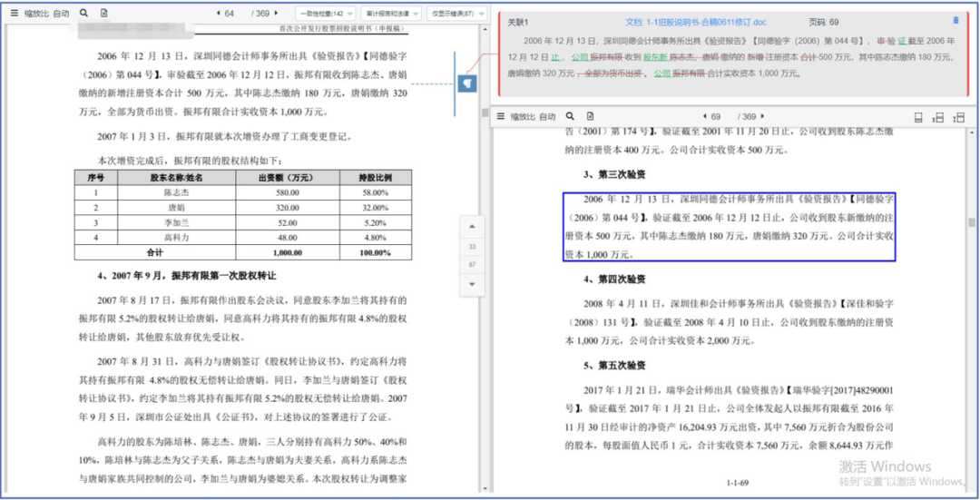Go to previous page from page 64
Viewport: 980px width, 500px height.
pyautogui.click(x=218, y=13)
